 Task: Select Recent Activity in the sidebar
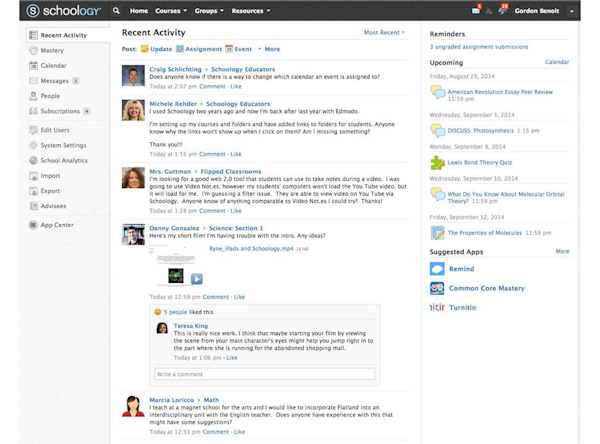[x=64, y=35]
